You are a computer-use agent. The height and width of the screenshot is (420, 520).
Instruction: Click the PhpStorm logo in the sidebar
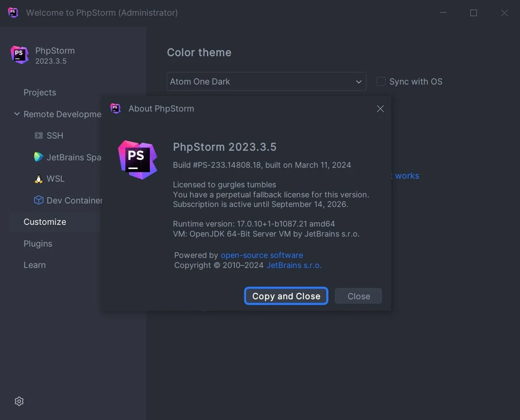coord(19,55)
